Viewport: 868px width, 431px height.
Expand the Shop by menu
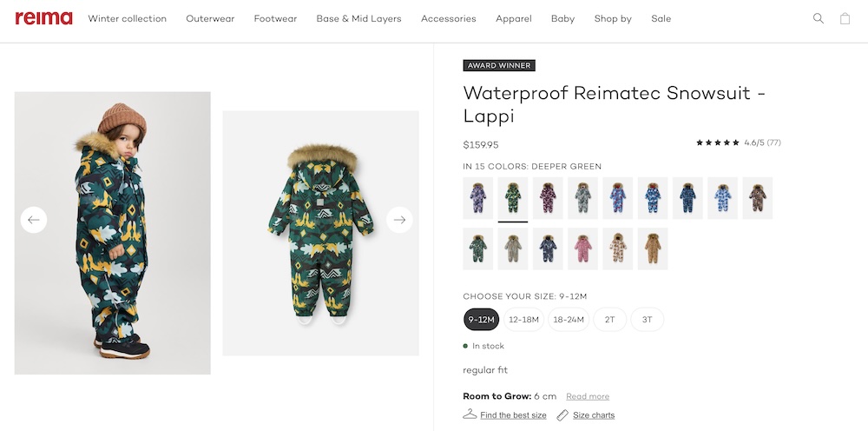tap(613, 18)
